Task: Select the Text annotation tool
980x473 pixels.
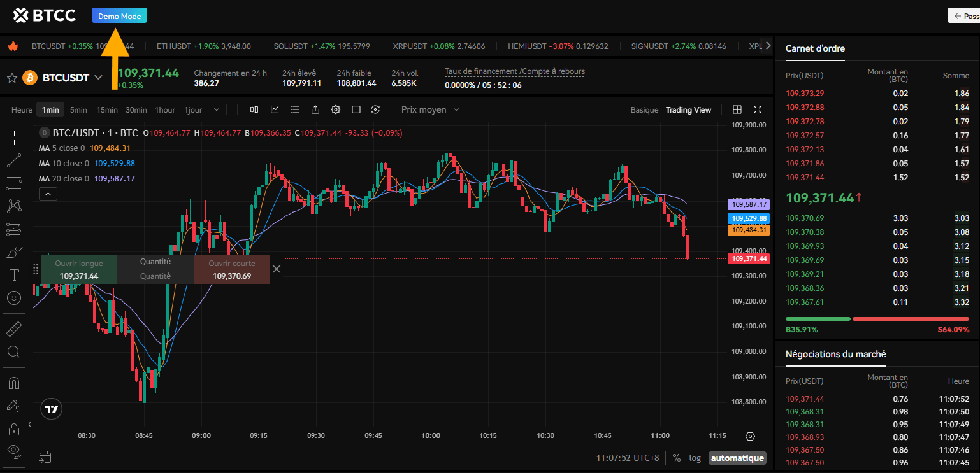Action: click(14, 274)
